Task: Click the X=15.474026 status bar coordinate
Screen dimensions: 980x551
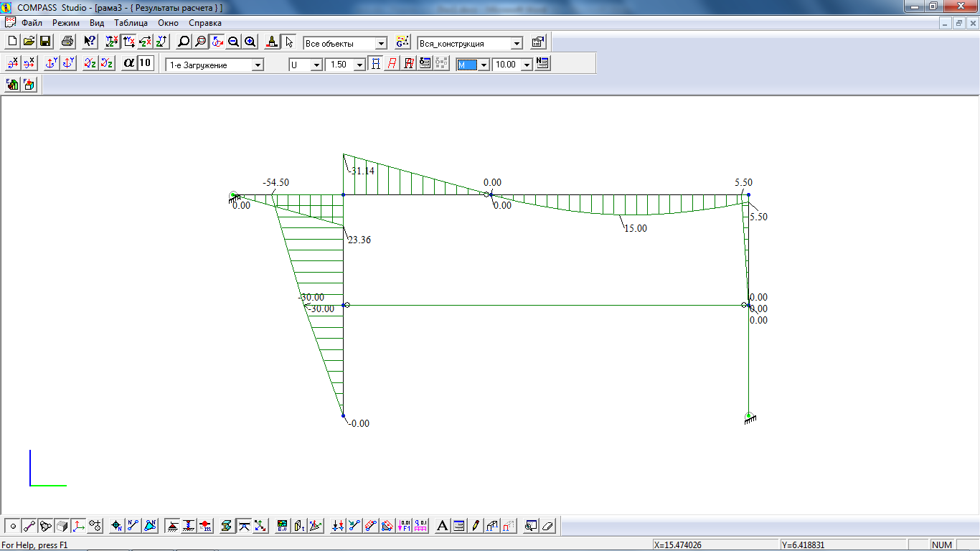Action: point(679,545)
